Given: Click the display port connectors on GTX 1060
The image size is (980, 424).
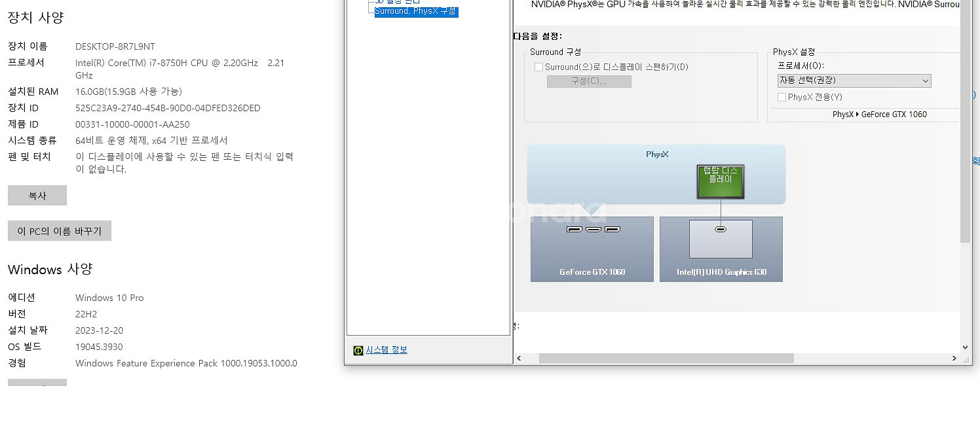Looking at the screenshot, I should pos(592,229).
